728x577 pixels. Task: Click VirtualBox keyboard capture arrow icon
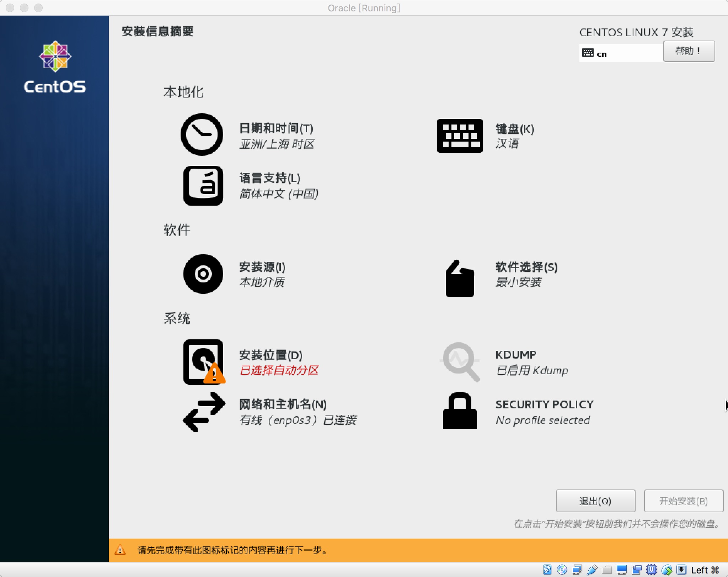tap(681, 570)
